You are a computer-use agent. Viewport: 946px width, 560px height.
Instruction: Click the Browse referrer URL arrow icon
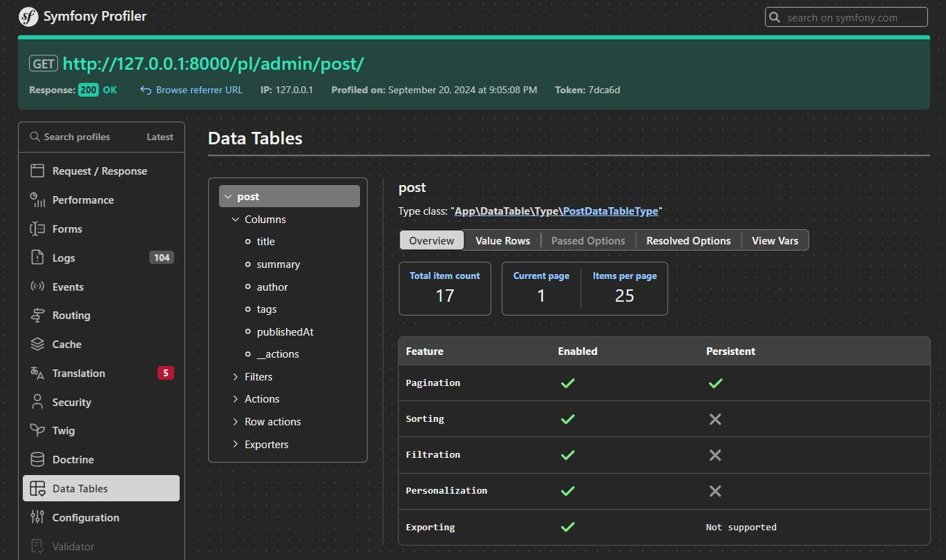146,90
